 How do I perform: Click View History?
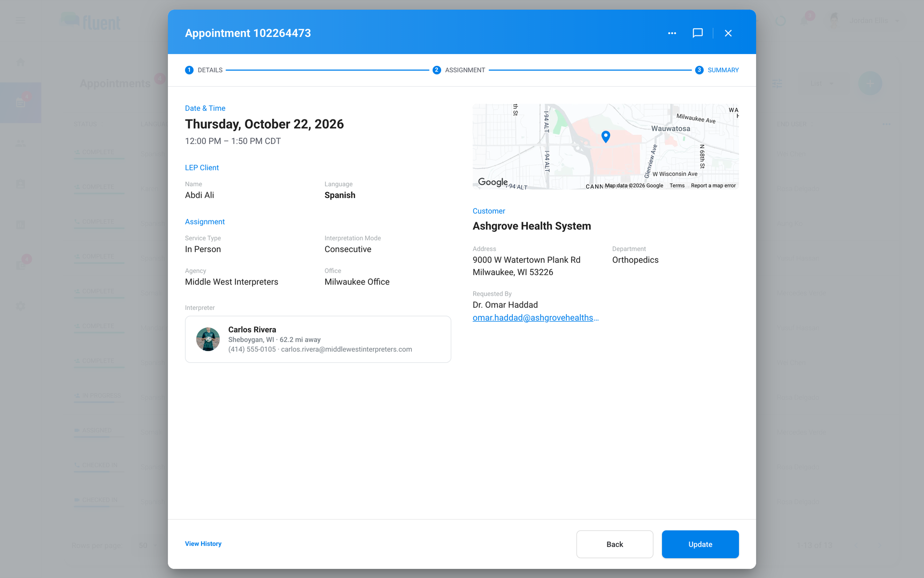point(203,544)
